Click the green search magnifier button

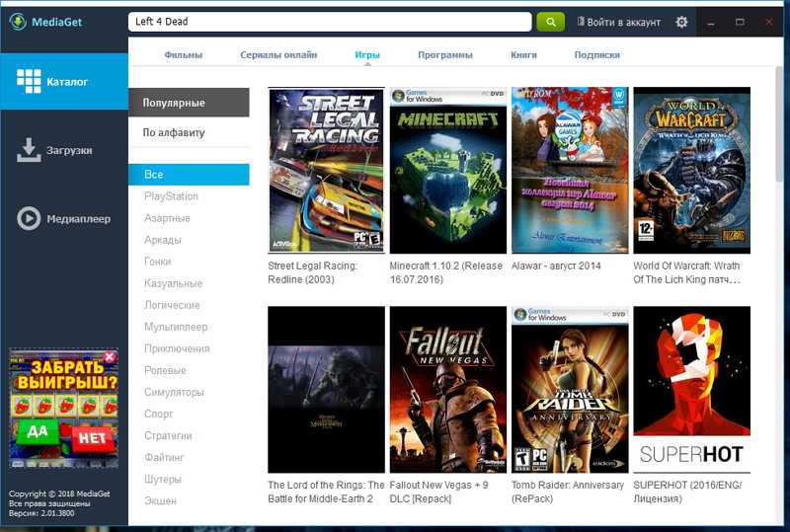550,22
